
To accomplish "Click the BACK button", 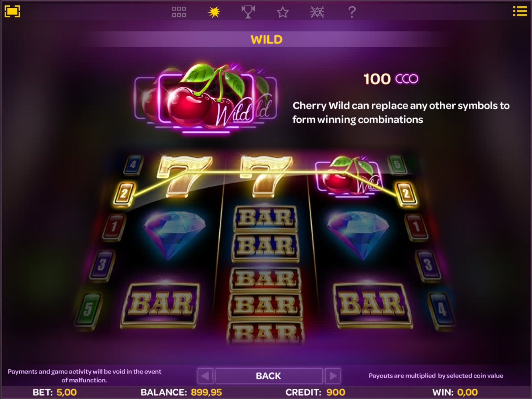I will [269, 376].
